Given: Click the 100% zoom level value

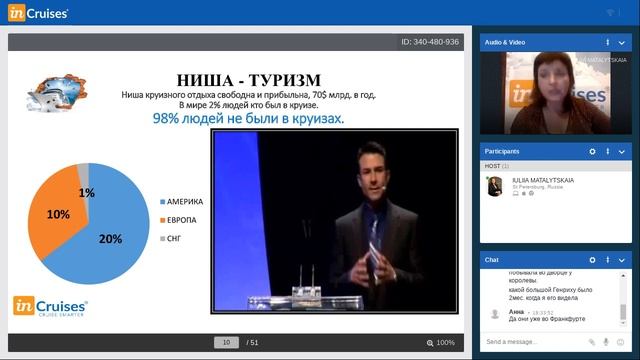Looking at the screenshot, I should click(x=445, y=342).
